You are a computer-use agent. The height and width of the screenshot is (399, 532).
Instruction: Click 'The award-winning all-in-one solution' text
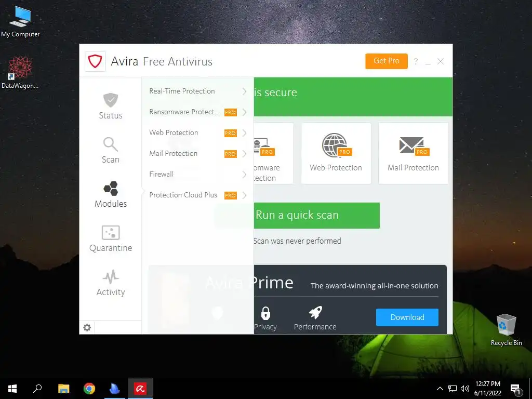(374, 286)
